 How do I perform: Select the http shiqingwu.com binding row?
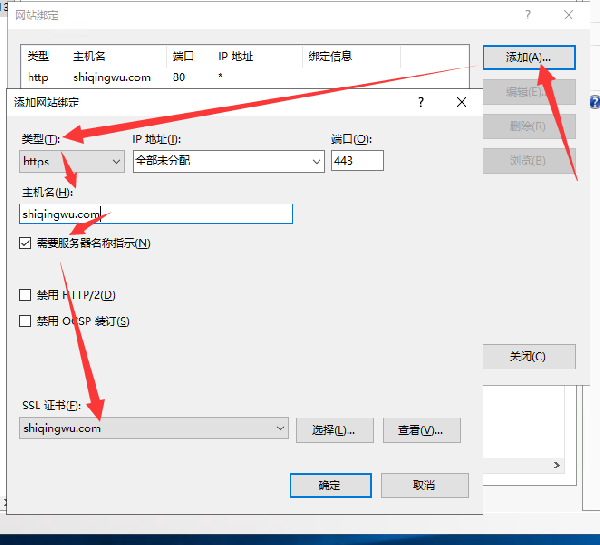(x=245, y=77)
